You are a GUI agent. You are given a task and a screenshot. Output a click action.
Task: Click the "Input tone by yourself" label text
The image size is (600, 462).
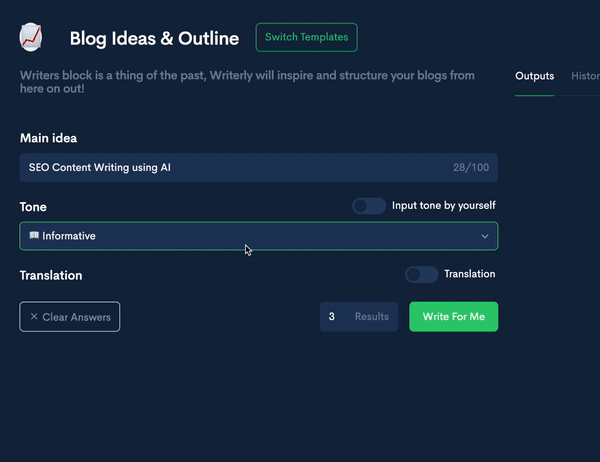[x=443, y=206]
